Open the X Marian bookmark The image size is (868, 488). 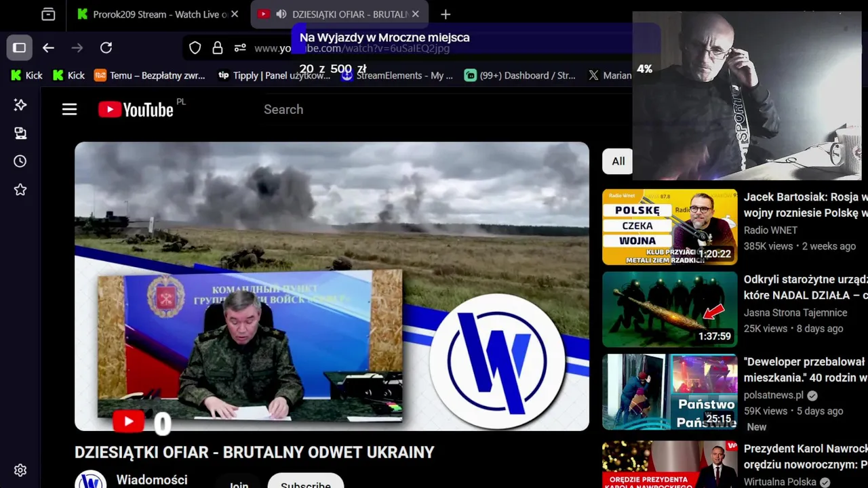coord(610,75)
